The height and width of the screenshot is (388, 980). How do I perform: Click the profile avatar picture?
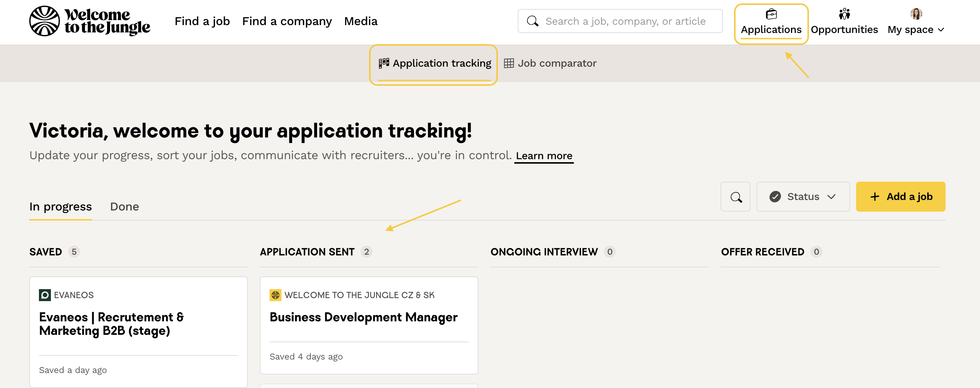pyautogui.click(x=915, y=14)
